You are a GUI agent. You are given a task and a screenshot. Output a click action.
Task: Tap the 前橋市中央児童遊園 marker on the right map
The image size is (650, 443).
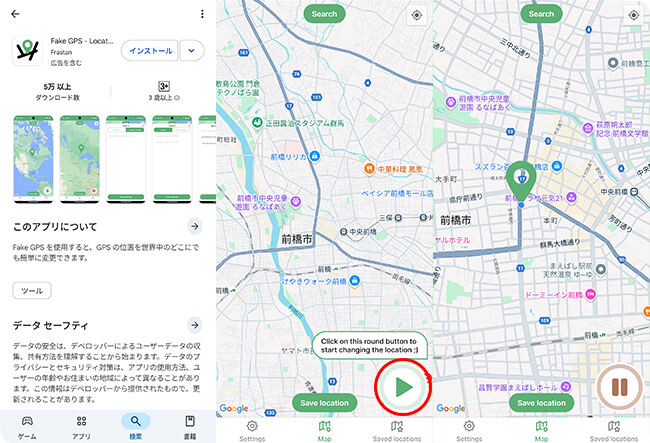[451, 102]
